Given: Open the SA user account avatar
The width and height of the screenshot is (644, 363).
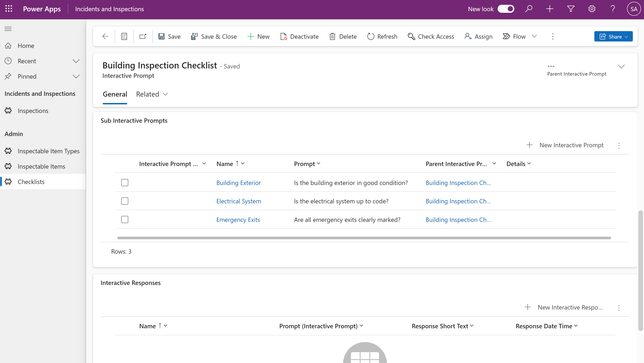Looking at the screenshot, I should (634, 9).
